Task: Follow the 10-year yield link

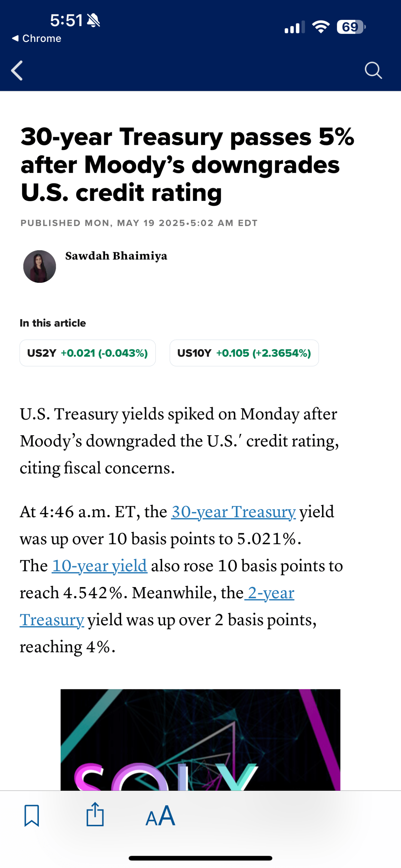Action: tap(100, 566)
